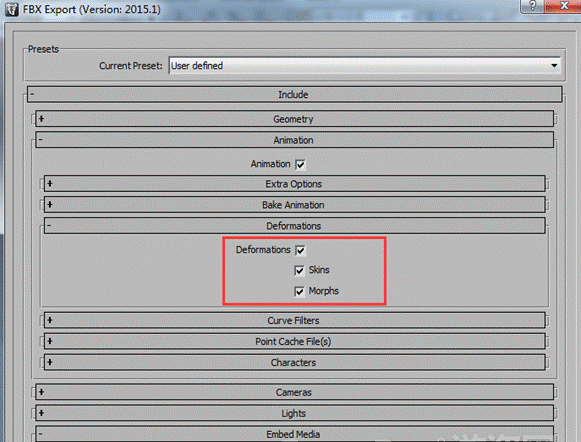This screenshot has height=442, width=581.
Task: Click the FBX Export application icon in title bar
Action: click(x=11, y=9)
